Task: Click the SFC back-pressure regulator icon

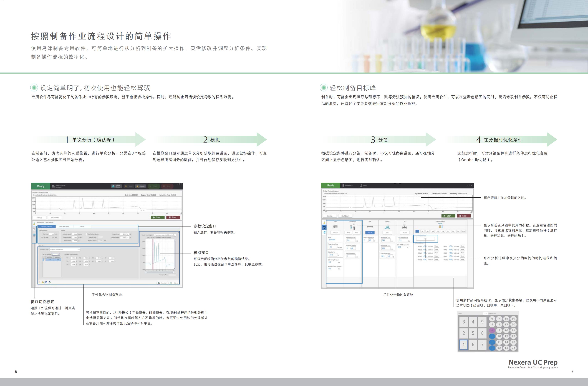Action: tap(404, 227)
